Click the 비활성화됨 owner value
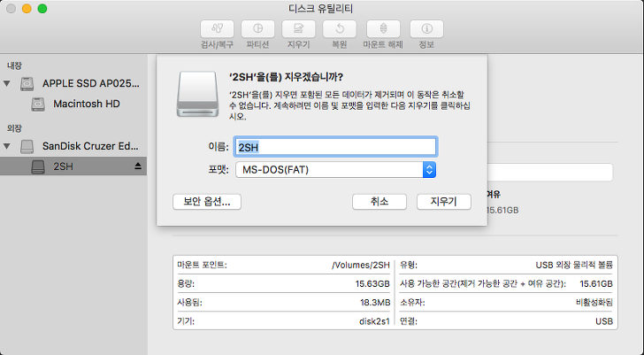 click(594, 303)
